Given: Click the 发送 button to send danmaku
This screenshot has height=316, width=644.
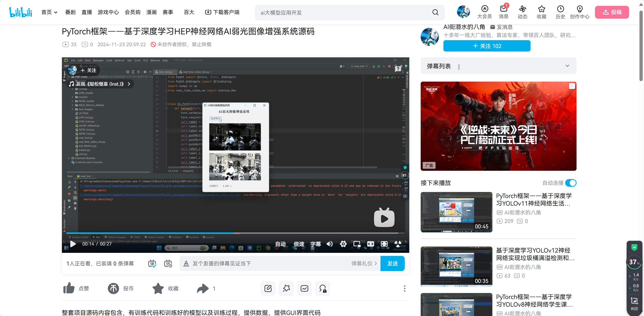Looking at the screenshot, I should (x=392, y=263).
